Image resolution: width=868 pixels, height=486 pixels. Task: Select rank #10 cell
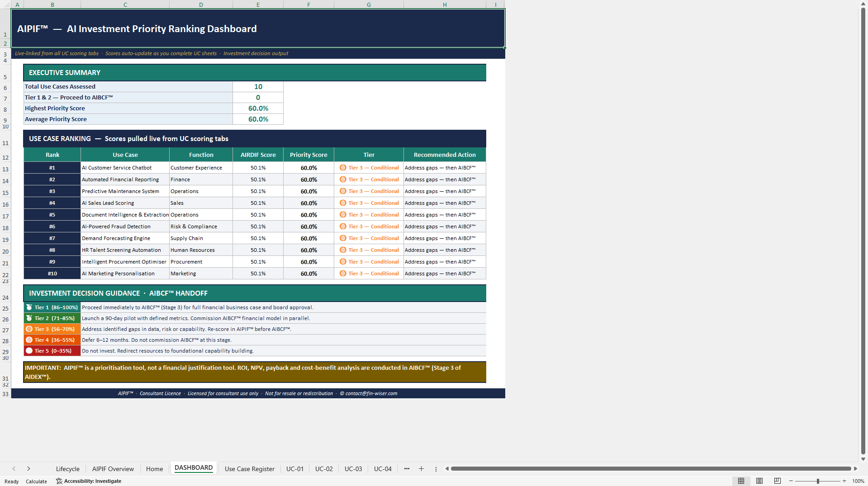(52, 274)
